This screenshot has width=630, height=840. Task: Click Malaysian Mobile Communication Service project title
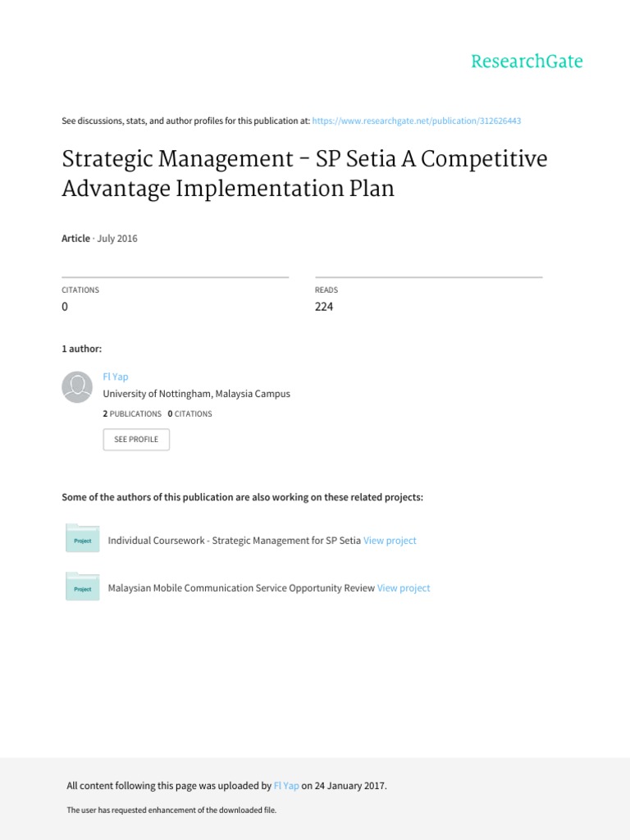[x=241, y=588]
